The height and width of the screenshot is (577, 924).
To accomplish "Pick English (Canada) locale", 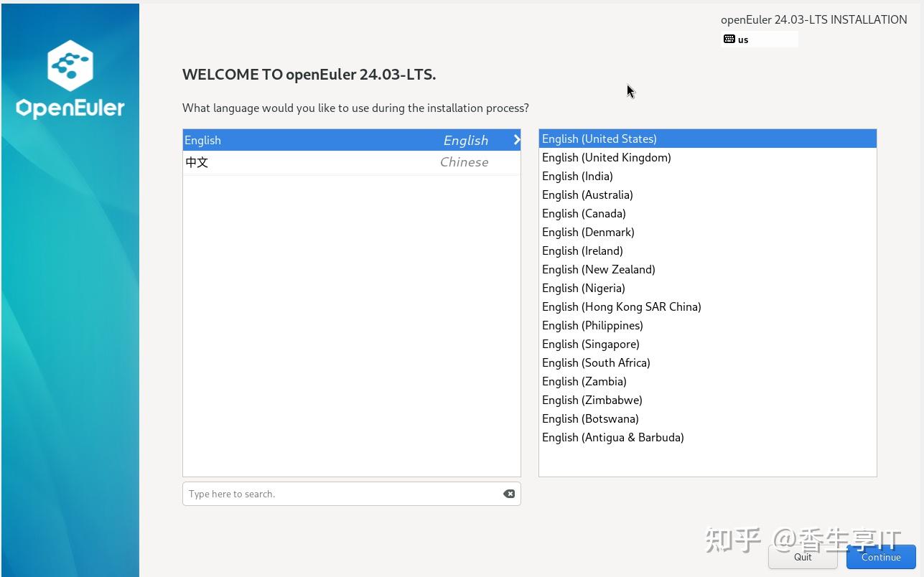I will click(584, 213).
